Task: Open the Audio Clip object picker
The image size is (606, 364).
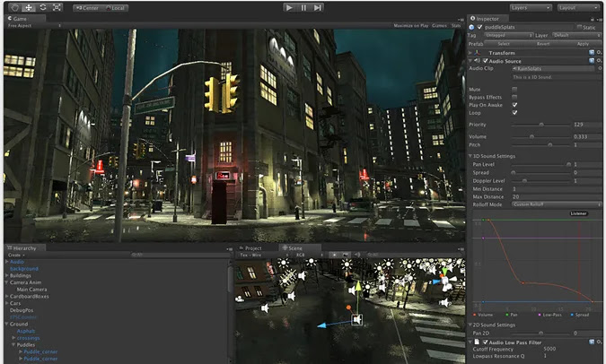Action: [600, 68]
